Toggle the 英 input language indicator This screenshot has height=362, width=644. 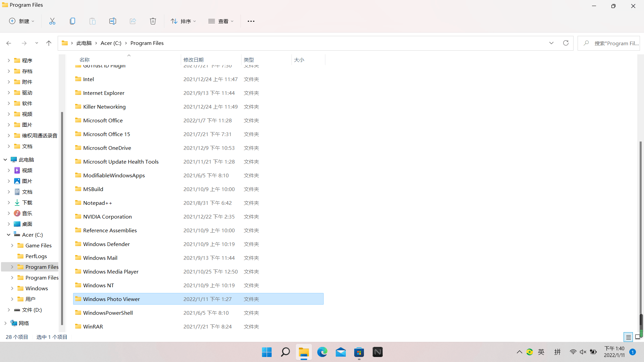541,352
